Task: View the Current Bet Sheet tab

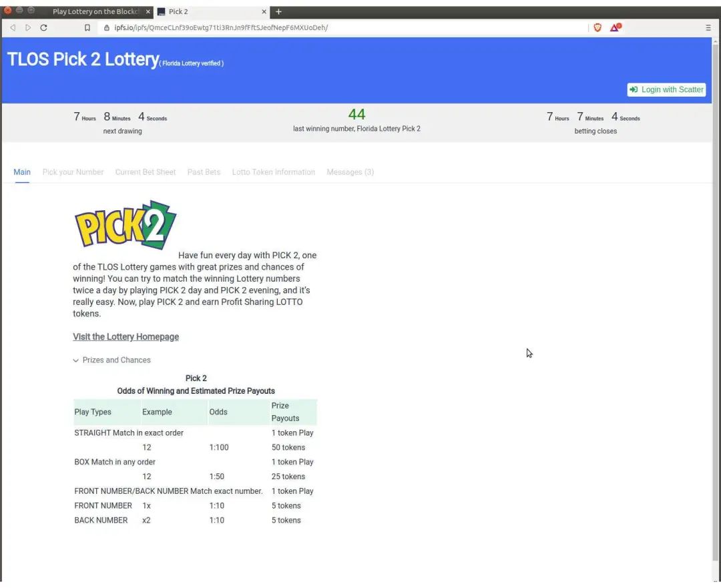Action: (146, 172)
